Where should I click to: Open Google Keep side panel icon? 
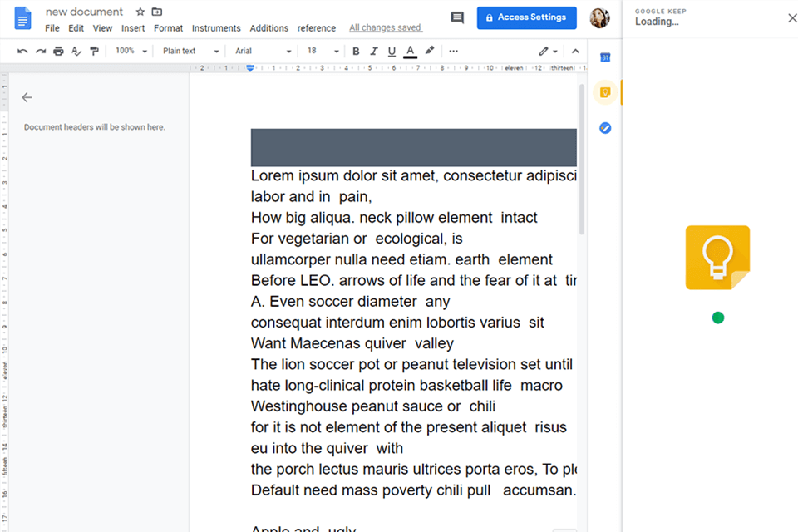click(605, 92)
